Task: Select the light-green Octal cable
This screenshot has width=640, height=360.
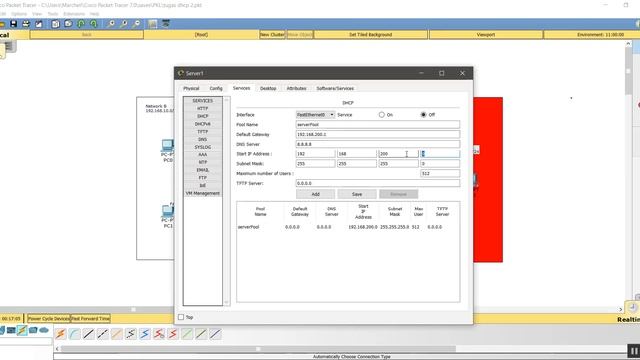Action: [x=187, y=334]
